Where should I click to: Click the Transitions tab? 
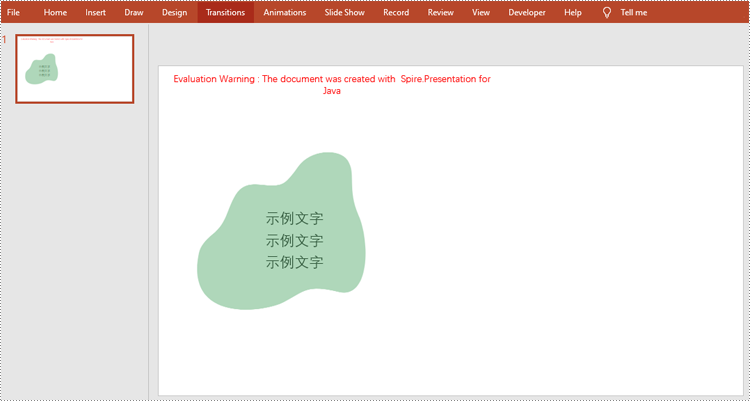click(x=225, y=12)
